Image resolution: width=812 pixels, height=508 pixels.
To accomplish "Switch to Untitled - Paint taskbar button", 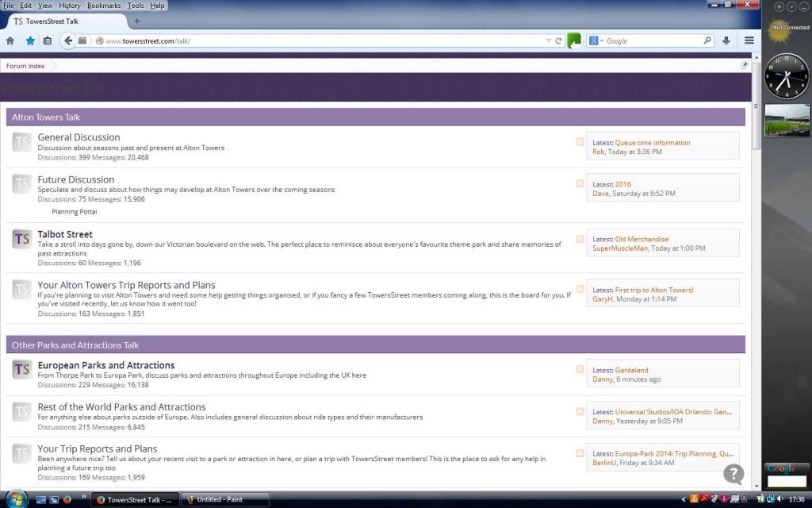I will coord(226,500).
